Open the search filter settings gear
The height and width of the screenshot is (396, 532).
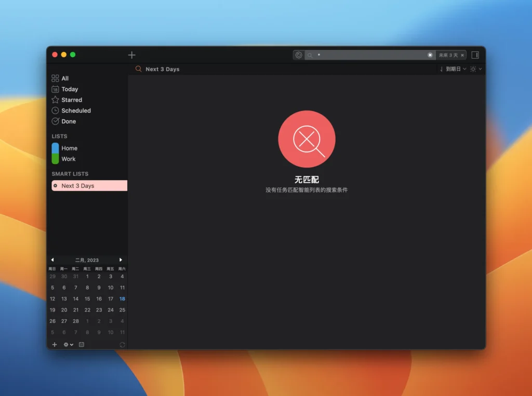click(298, 54)
